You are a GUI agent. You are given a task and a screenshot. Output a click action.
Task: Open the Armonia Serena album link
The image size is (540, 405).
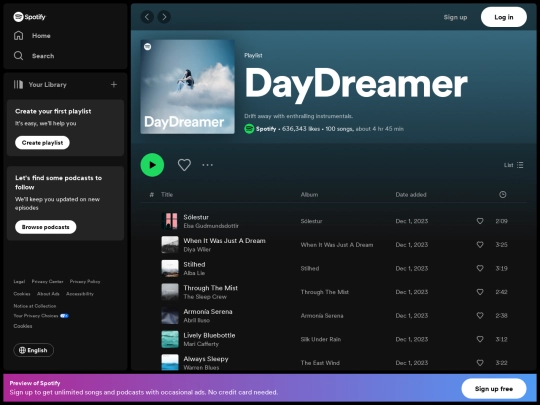coord(322,315)
